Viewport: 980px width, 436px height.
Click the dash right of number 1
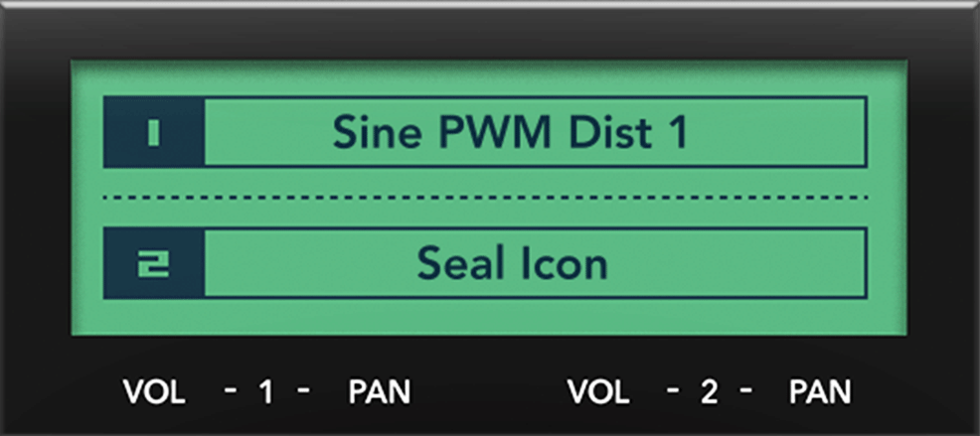click(x=303, y=391)
